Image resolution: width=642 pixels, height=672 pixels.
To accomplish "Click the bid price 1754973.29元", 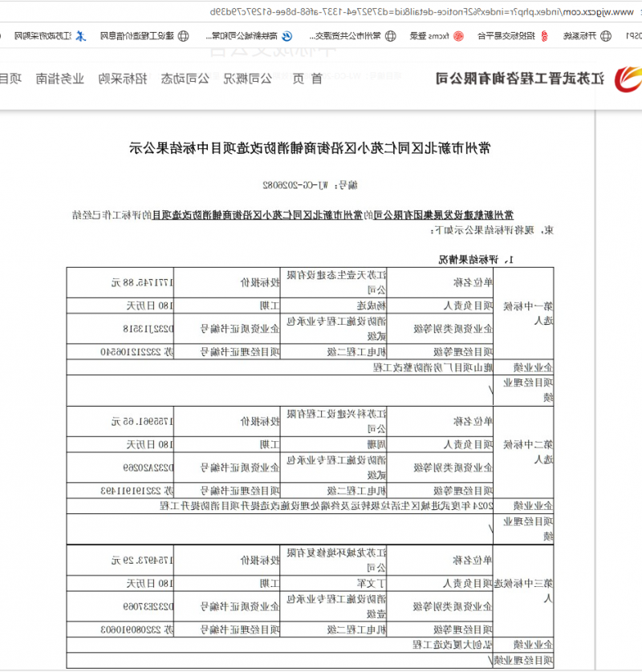I will click(142, 561).
